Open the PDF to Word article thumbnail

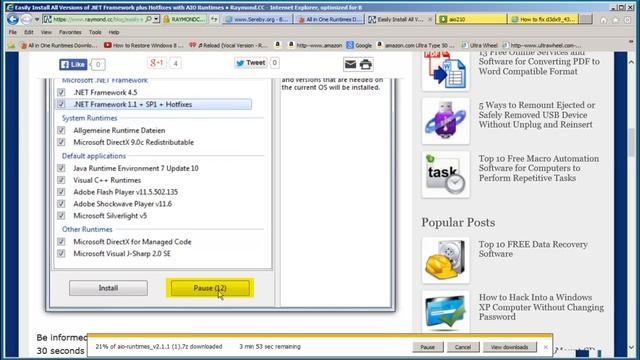tap(446, 70)
